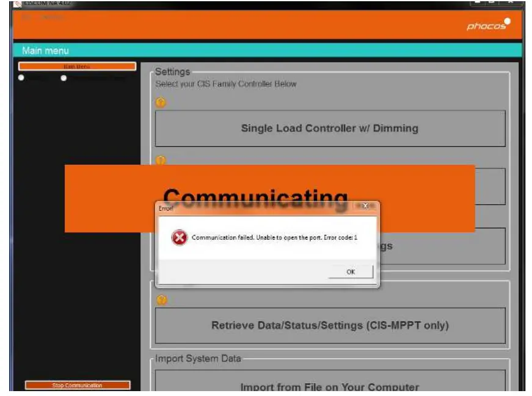Click the red error icon in the dialog
Screen dimensions: 532x396
click(x=179, y=237)
